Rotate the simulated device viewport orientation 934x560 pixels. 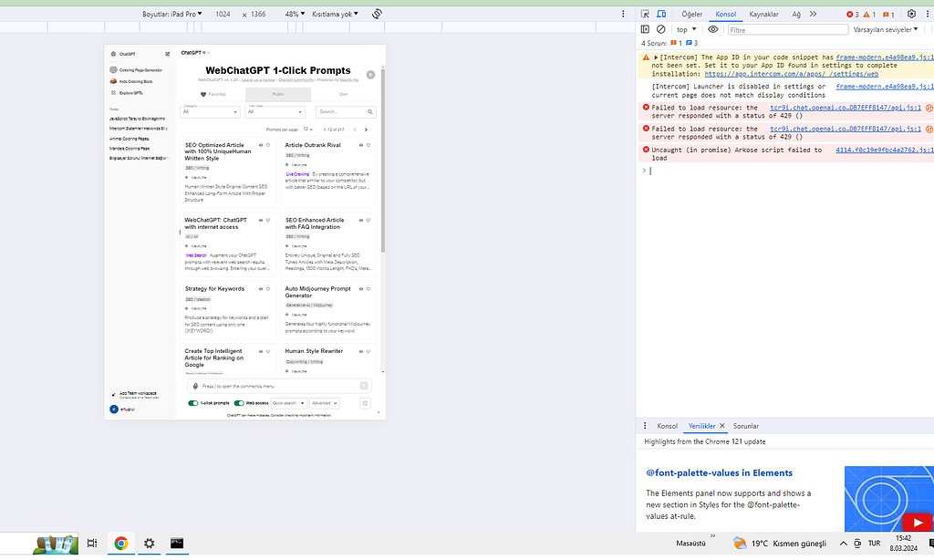[377, 13]
